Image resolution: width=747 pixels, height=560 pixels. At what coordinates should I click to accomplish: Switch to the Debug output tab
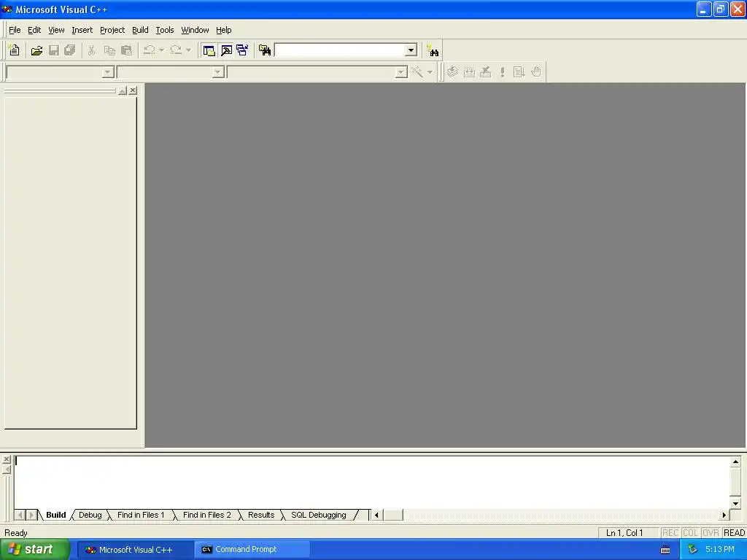pyautogui.click(x=90, y=515)
